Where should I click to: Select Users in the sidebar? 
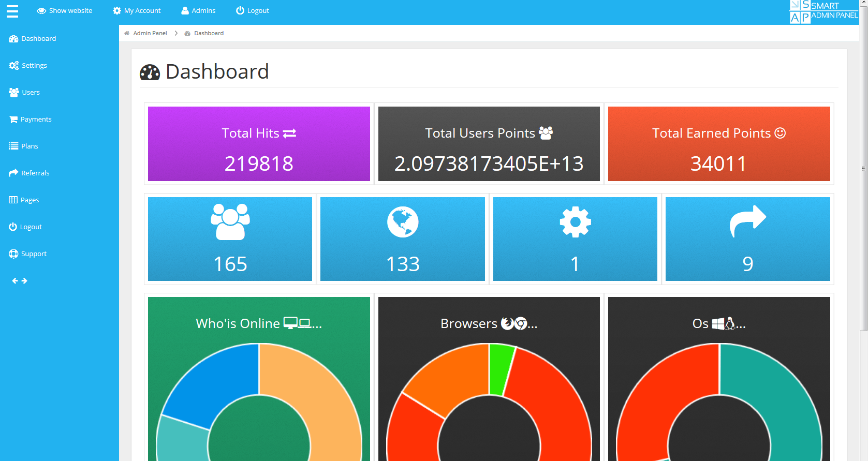25,93
